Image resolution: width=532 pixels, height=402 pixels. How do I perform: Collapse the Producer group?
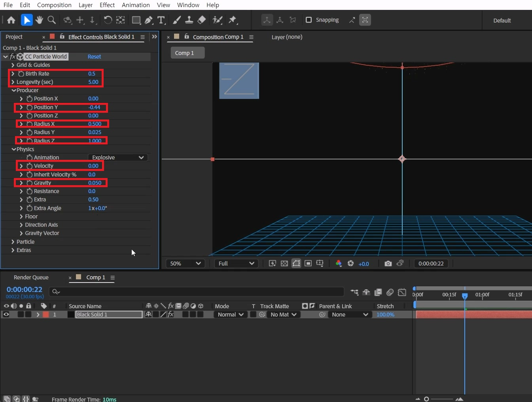[13, 90]
